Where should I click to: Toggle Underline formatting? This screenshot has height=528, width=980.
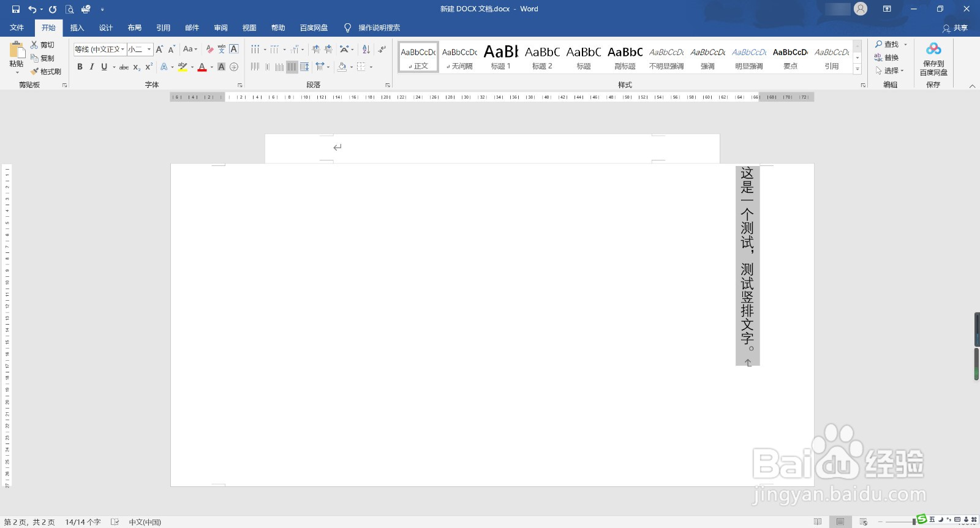point(104,67)
